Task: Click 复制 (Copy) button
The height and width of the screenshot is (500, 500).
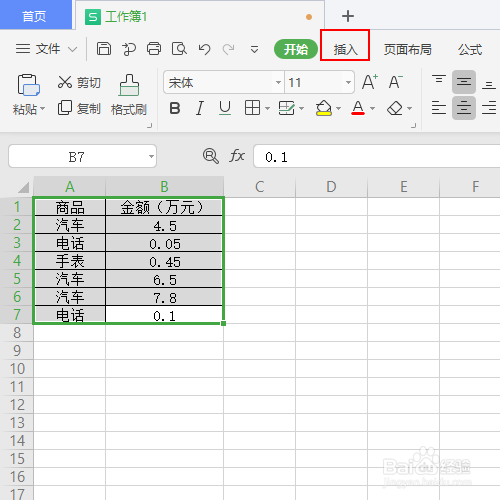Action: coord(79,108)
